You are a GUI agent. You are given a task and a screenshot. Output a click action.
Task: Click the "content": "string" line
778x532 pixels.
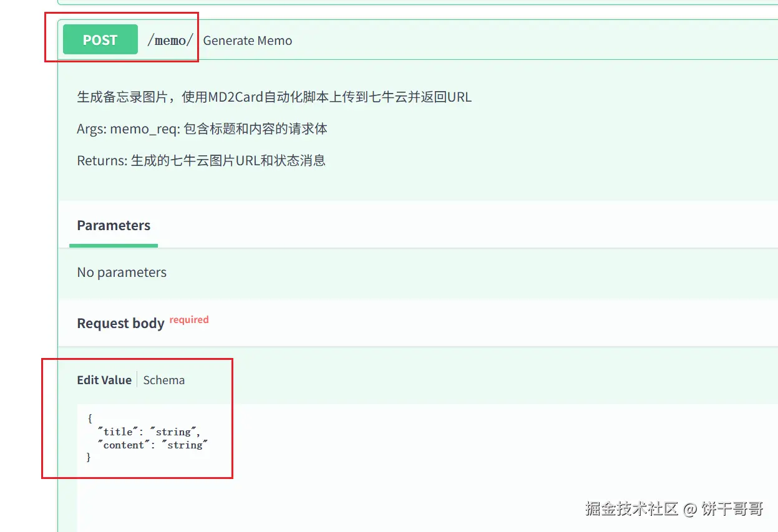152,445
